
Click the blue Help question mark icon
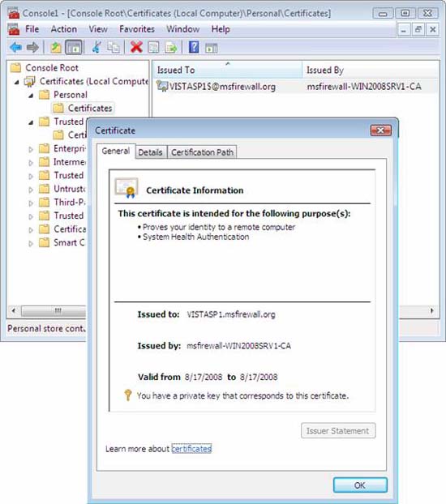194,47
